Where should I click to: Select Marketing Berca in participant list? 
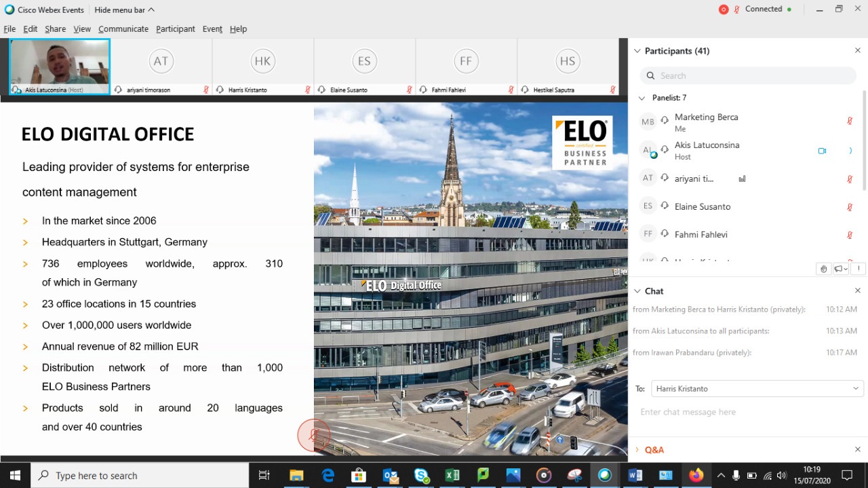746,122
